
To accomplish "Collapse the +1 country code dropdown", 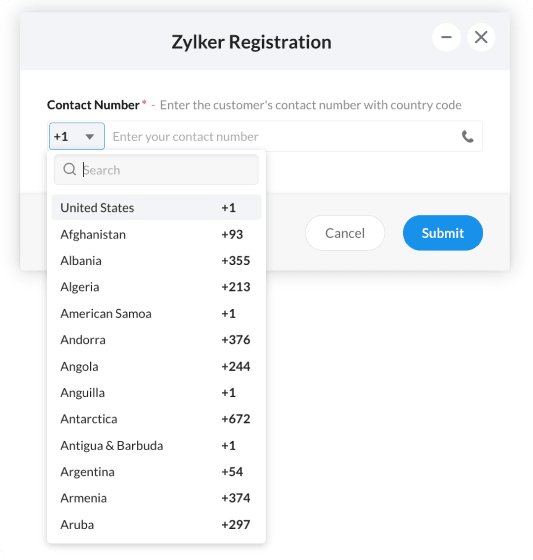I will [77, 136].
